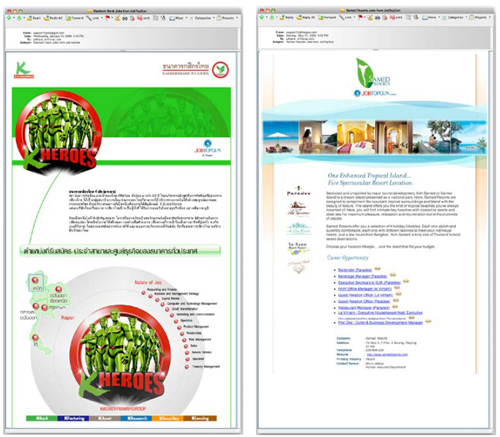
Task: Click Reply in the Samed Resorts email toolbar
Action: point(287,17)
